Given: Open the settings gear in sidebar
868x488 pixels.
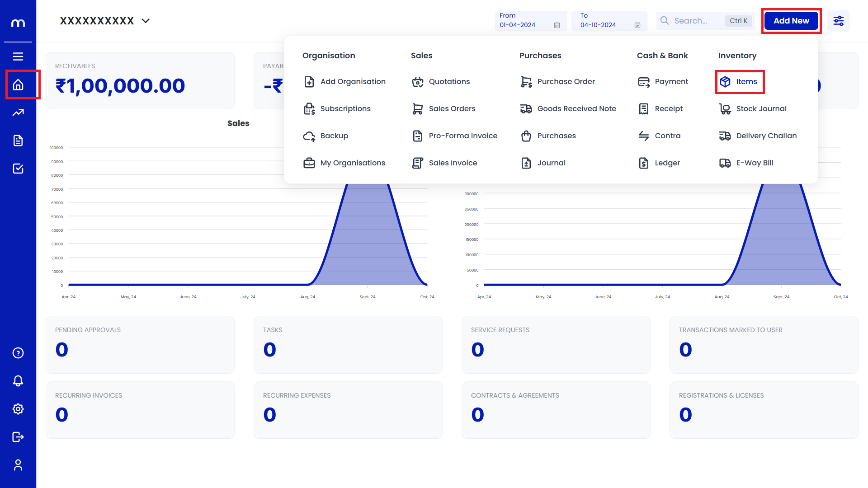Looking at the screenshot, I should 18,409.
